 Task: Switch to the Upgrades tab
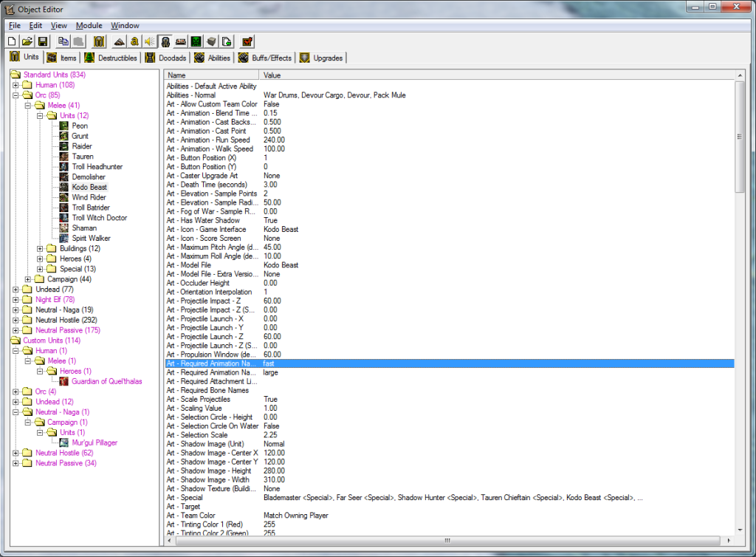(322, 58)
